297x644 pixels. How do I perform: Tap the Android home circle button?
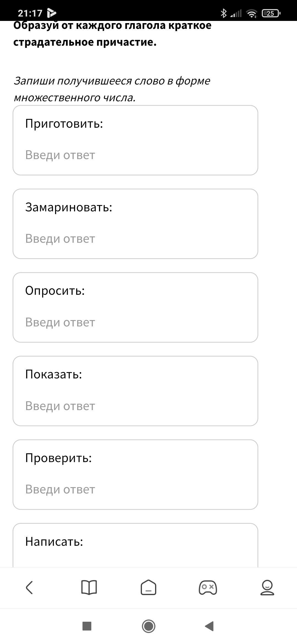pyautogui.click(x=148, y=626)
